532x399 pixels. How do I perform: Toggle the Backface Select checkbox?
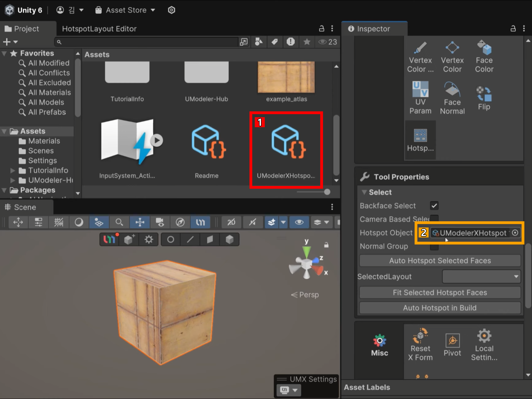[x=434, y=206]
